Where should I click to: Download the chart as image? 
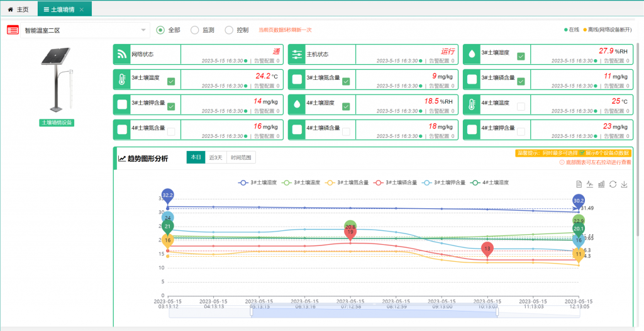[x=624, y=184]
